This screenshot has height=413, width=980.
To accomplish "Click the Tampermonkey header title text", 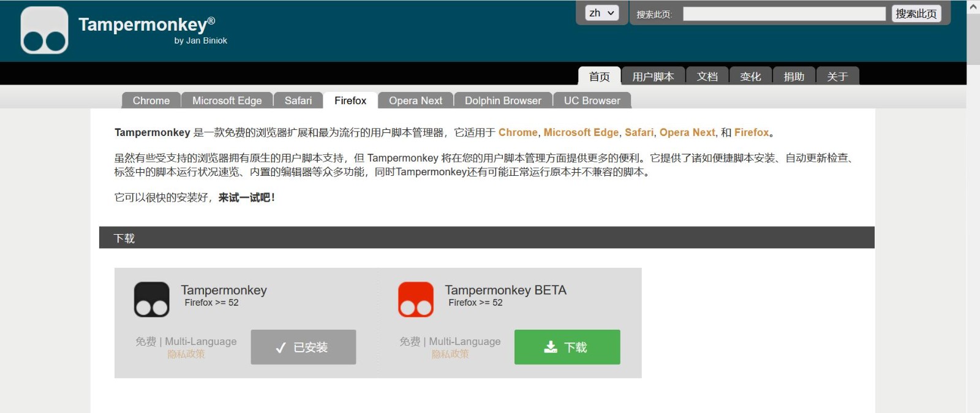I will [x=147, y=24].
